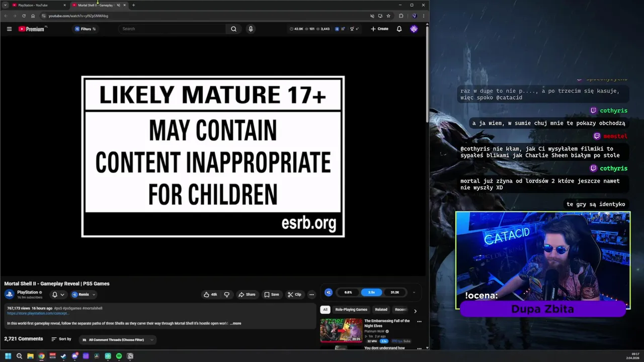Select the 6.8% stat pill
The height and width of the screenshot is (362, 644).
point(348,292)
